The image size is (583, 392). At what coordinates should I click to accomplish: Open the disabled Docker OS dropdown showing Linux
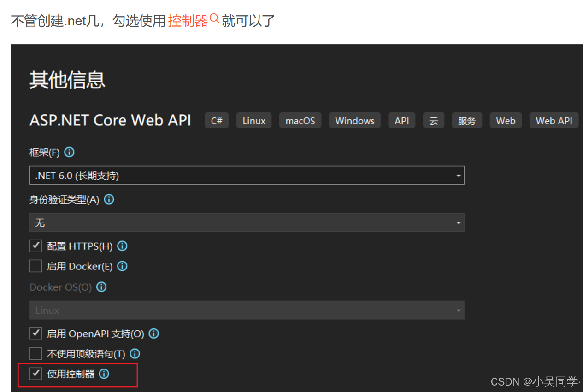click(247, 310)
